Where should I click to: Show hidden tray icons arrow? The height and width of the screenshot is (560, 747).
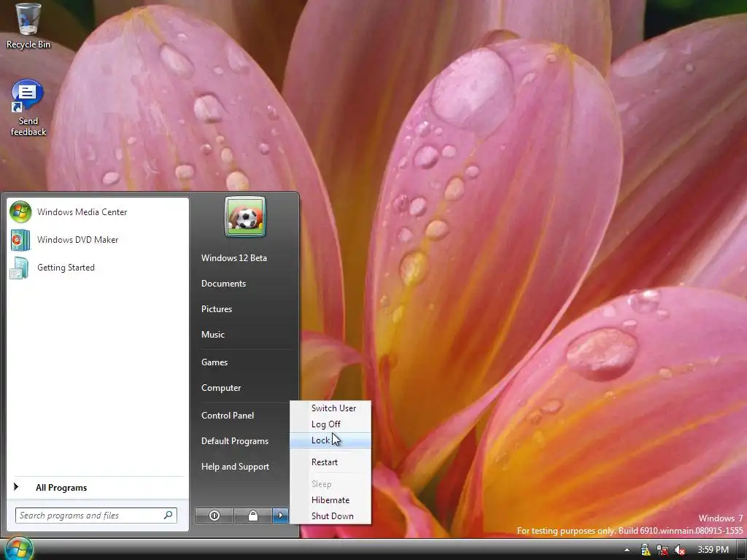point(627,550)
